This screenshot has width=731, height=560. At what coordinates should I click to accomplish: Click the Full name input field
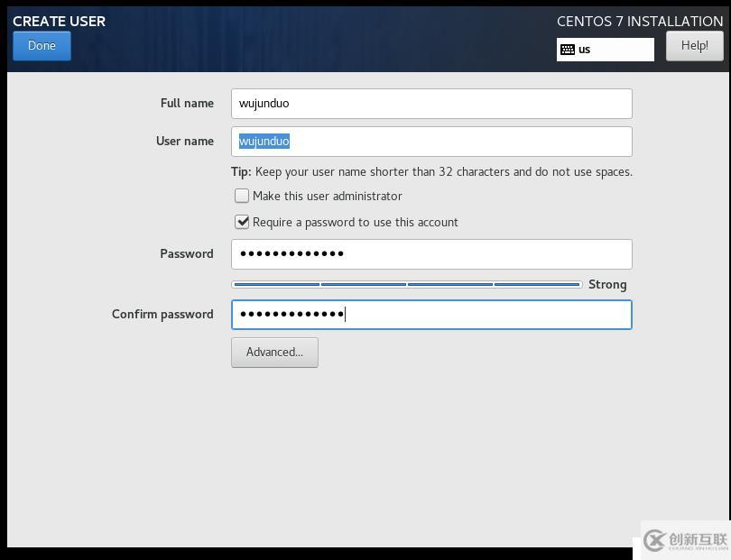coord(430,103)
